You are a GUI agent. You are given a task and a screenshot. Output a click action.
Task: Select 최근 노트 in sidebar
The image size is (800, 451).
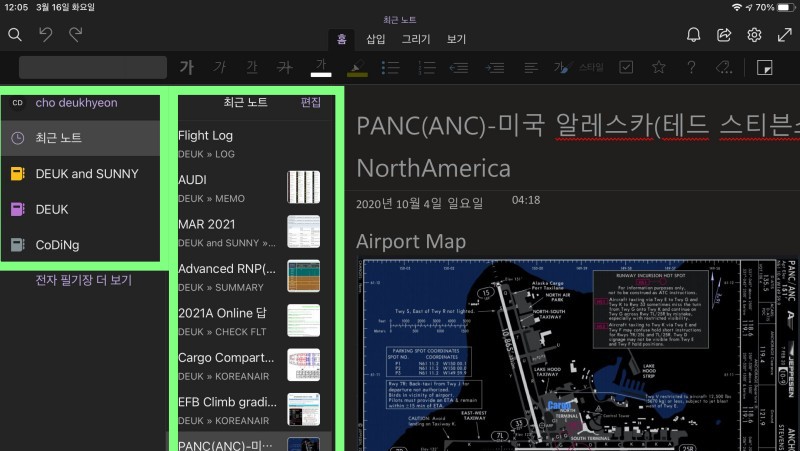(x=81, y=138)
